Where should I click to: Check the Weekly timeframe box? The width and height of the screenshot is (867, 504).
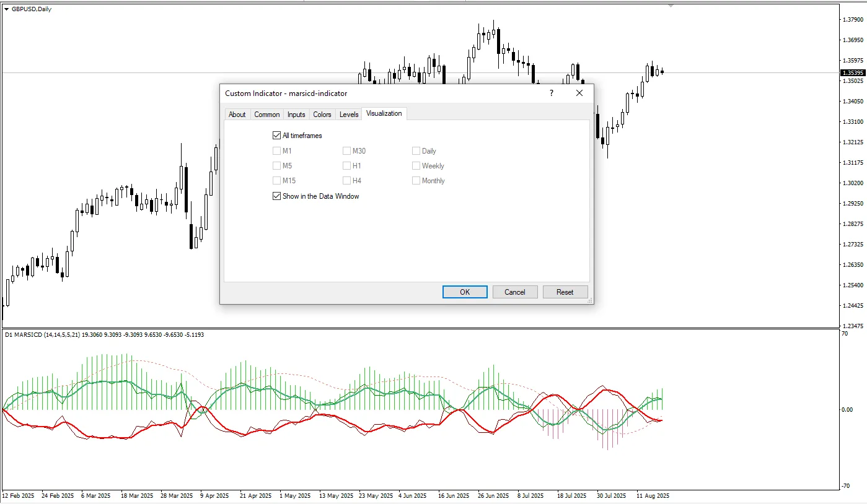tap(416, 166)
